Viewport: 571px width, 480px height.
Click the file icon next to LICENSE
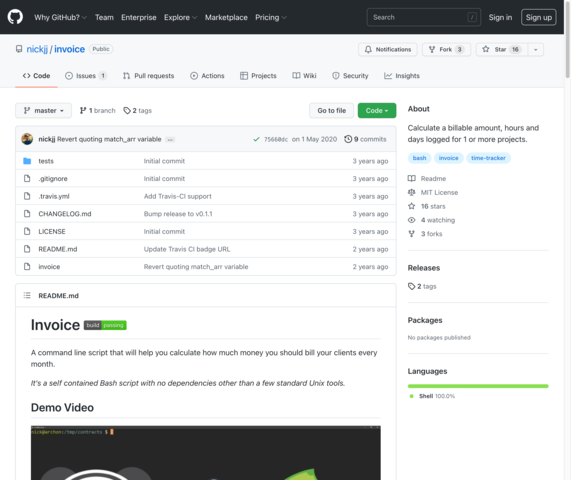[27, 231]
